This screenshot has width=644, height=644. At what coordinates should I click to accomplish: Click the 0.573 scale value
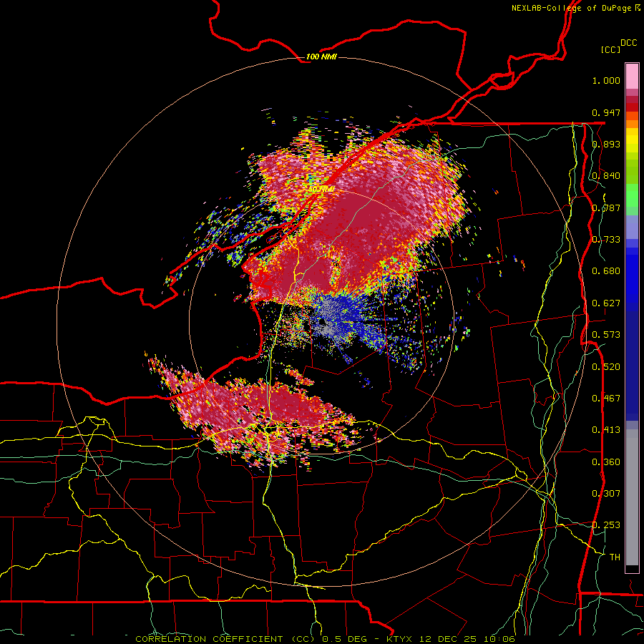tap(606, 335)
